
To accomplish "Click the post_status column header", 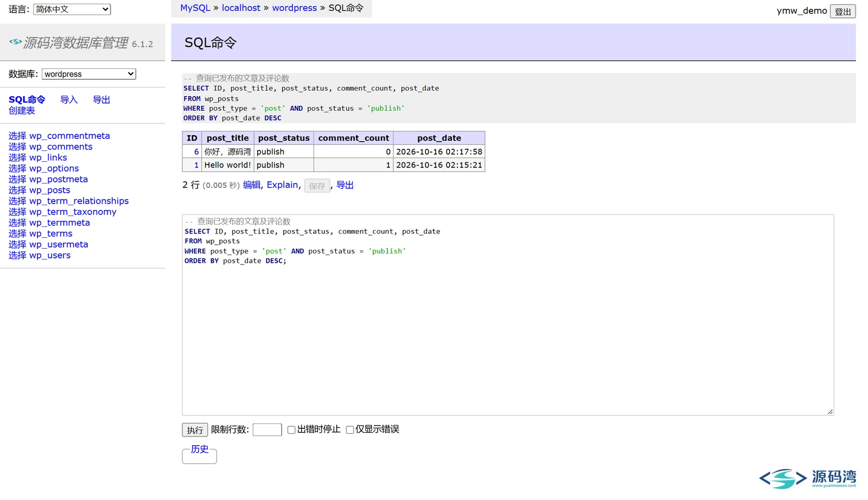I will (284, 138).
